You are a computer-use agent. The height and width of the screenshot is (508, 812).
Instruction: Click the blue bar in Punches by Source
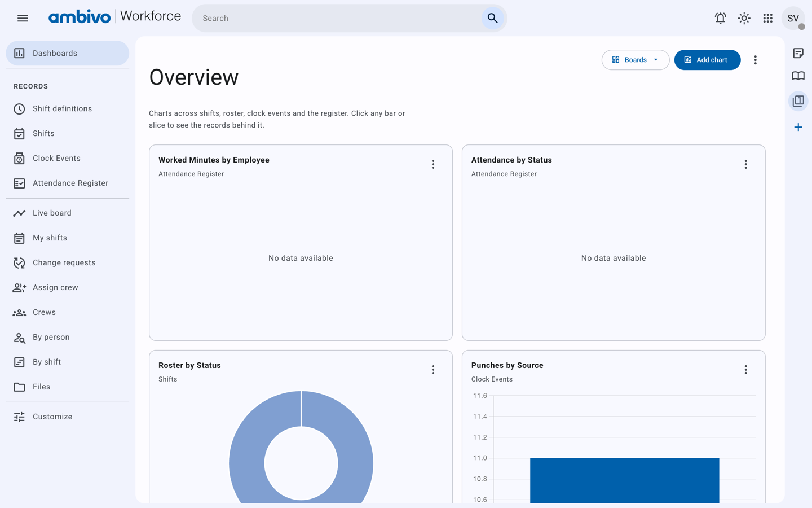(624, 480)
